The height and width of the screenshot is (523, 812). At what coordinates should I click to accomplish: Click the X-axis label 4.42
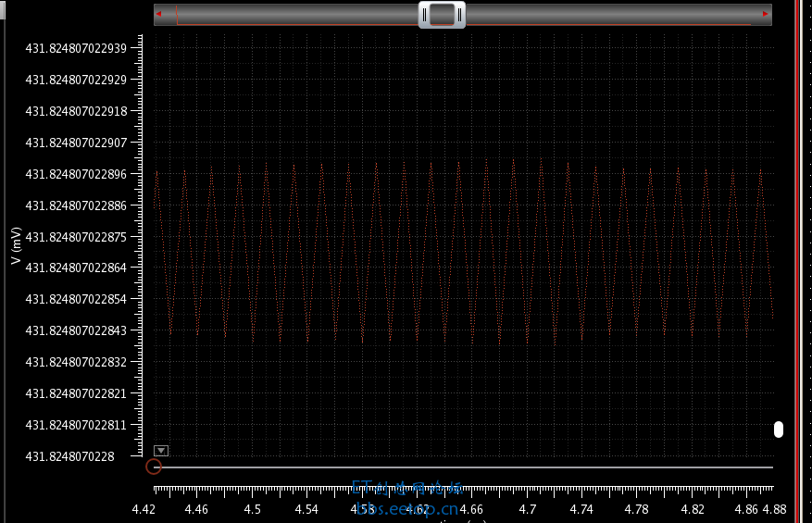144,509
